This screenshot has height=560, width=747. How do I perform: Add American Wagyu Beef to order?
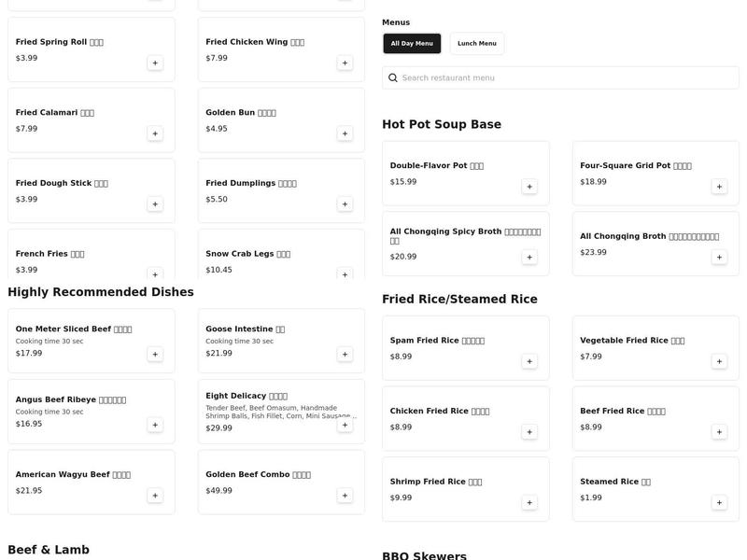[x=155, y=496]
